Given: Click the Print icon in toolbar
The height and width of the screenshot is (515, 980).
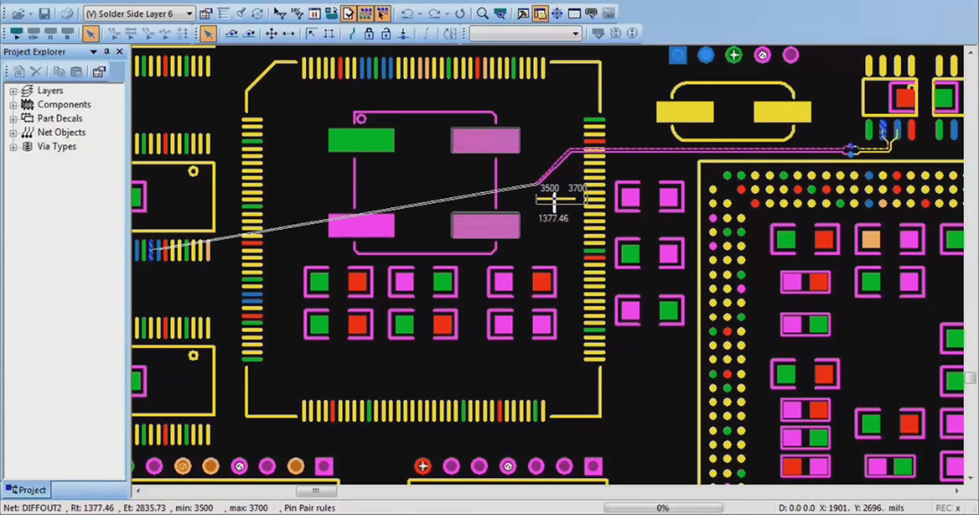Looking at the screenshot, I should (x=67, y=13).
